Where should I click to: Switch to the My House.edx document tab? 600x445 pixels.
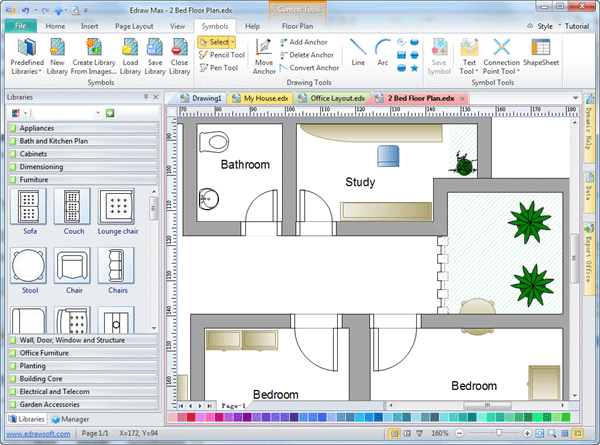pyautogui.click(x=261, y=98)
